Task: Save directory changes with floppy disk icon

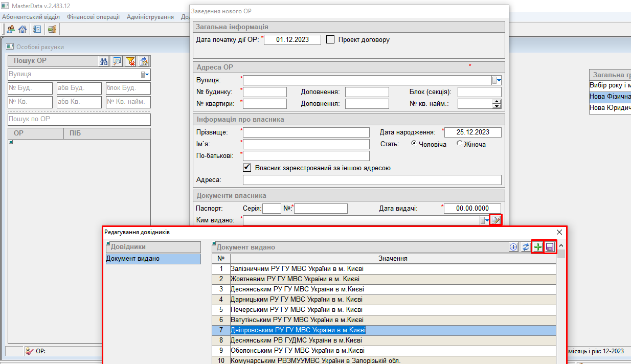Action: tap(550, 247)
